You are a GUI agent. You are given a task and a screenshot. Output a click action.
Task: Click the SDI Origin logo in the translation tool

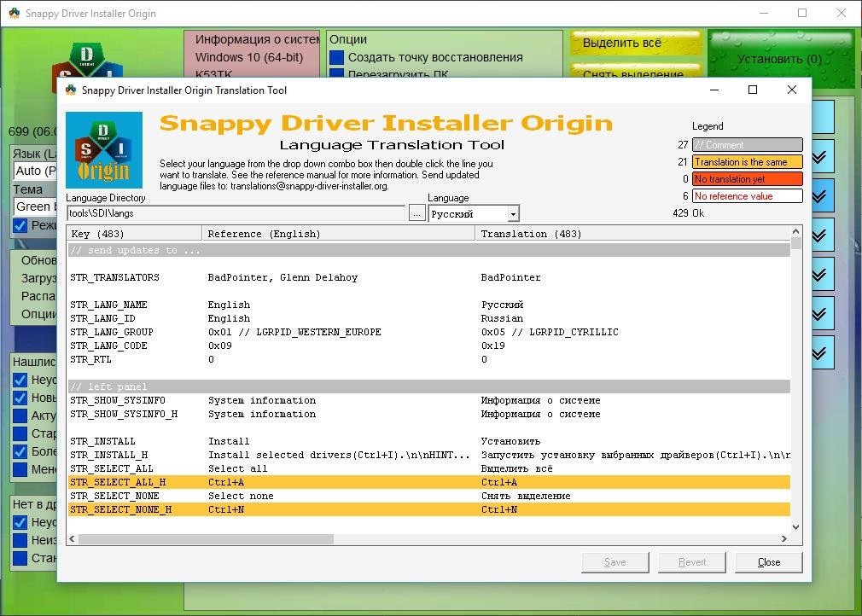[x=104, y=149]
